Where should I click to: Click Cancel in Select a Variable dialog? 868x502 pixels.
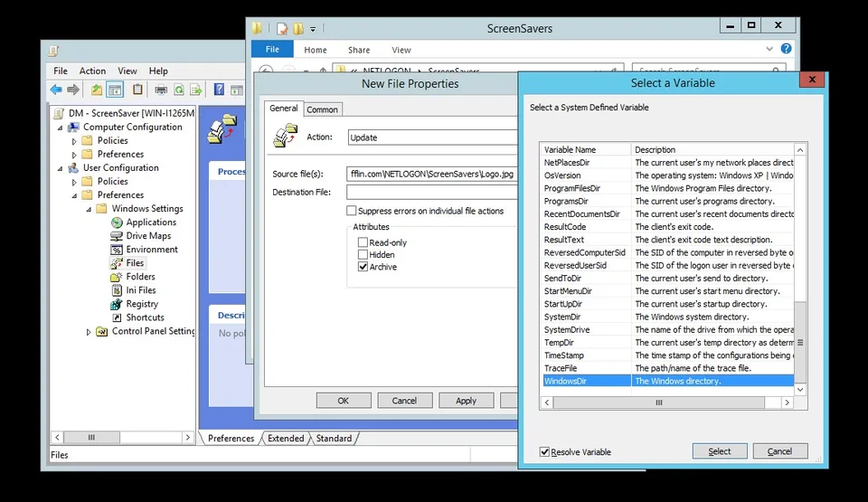point(779,451)
